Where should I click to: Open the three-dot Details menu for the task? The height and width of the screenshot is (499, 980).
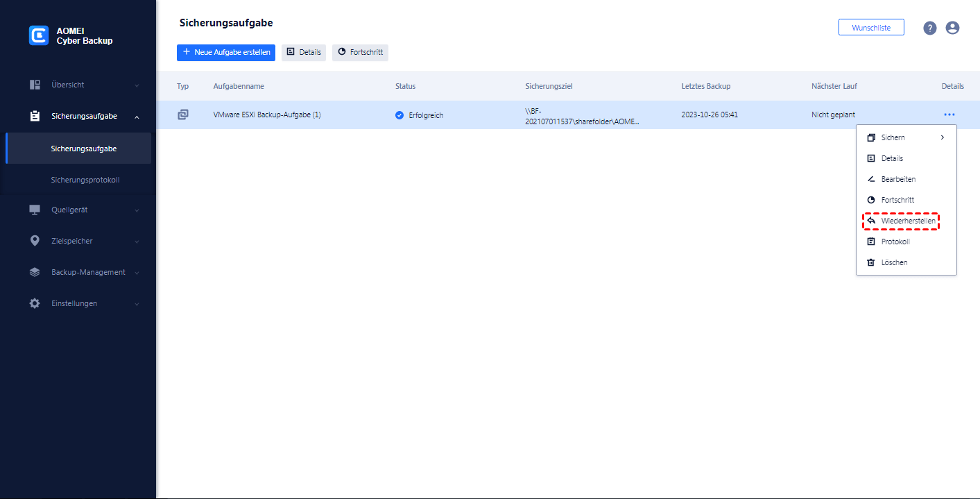point(949,115)
